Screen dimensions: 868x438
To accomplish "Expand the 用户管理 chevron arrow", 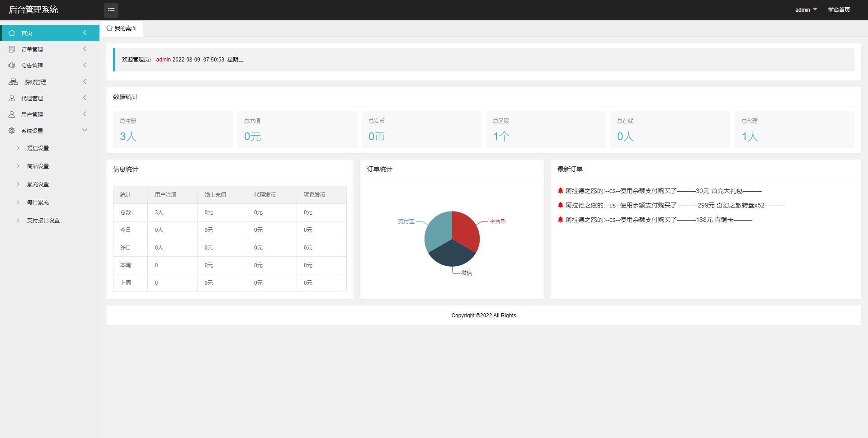I will point(85,114).
